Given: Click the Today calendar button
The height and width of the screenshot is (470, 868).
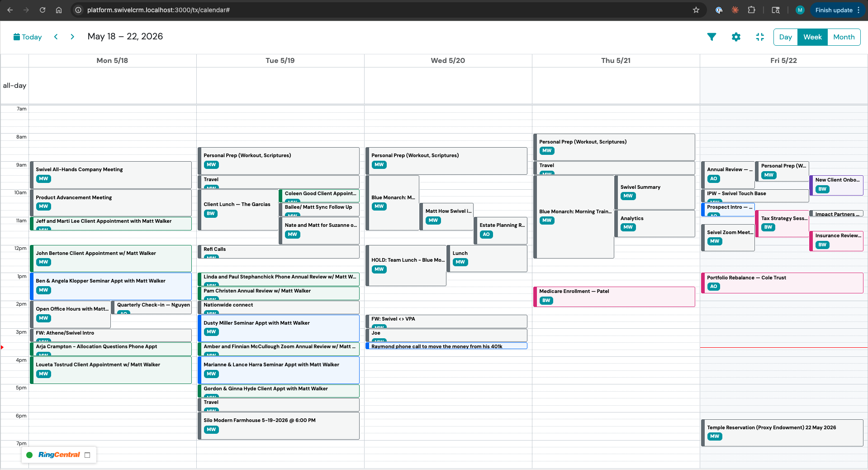Looking at the screenshot, I should coord(28,37).
